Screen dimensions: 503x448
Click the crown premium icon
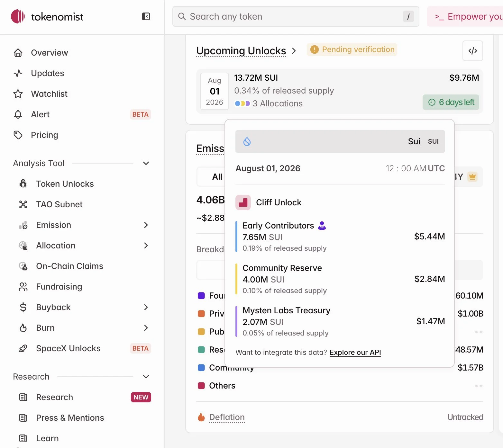click(x=472, y=176)
